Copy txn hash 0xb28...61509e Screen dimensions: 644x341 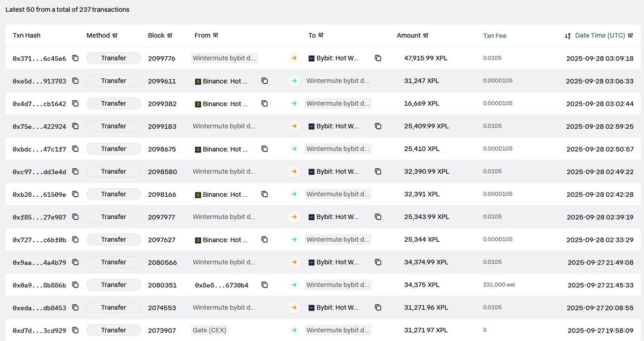75,194
